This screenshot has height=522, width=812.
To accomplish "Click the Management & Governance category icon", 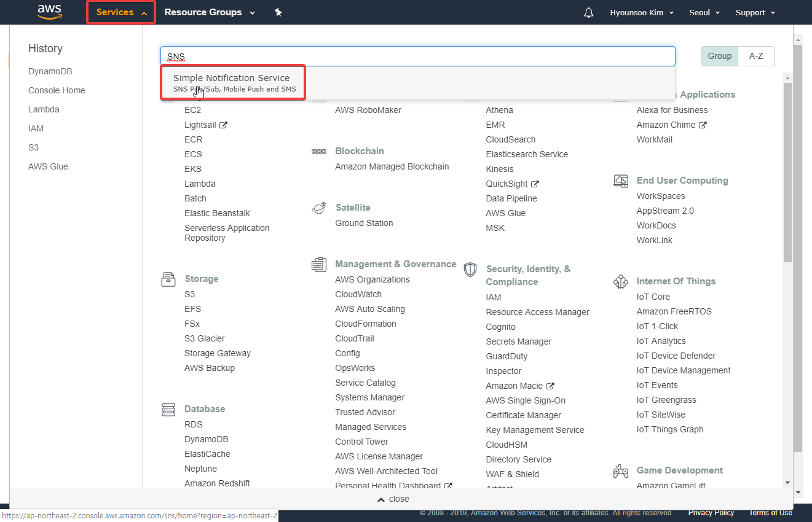I will coord(319,265).
